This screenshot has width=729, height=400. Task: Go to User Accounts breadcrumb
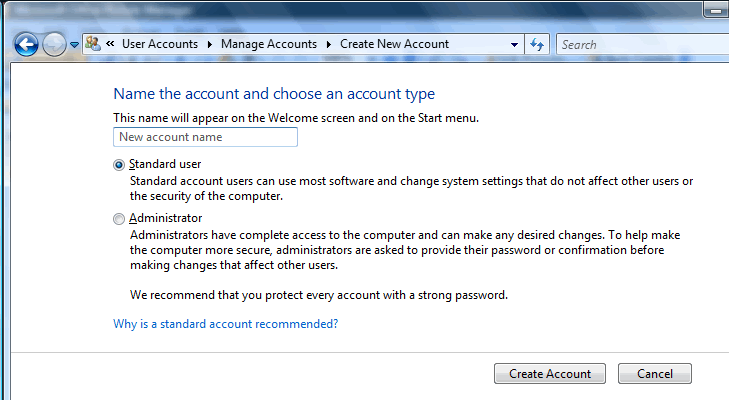pyautogui.click(x=160, y=44)
